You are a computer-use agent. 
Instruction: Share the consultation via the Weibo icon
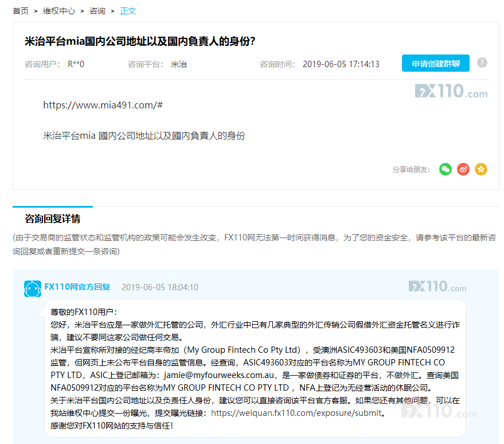click(463, 169)
